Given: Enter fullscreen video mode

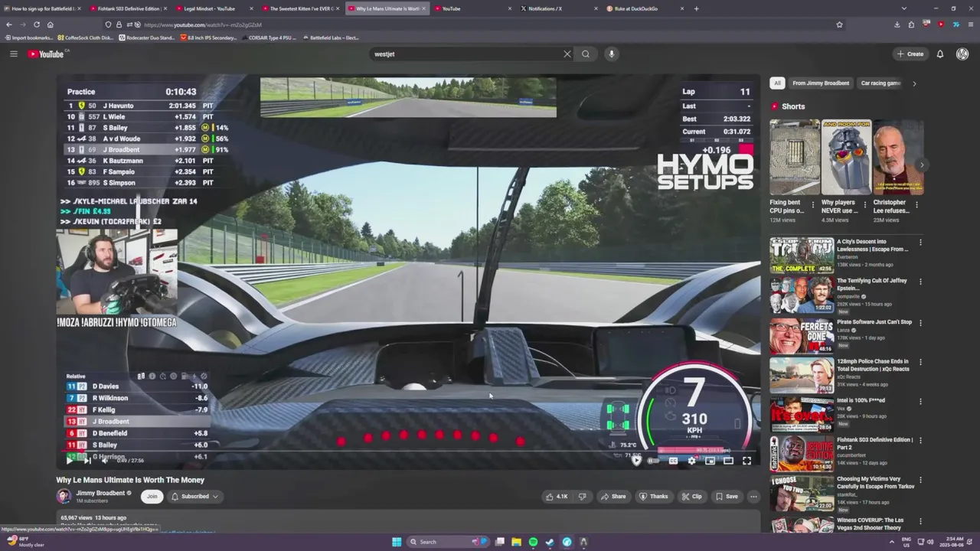Looking at the screenshot, I should pos(746,461).
